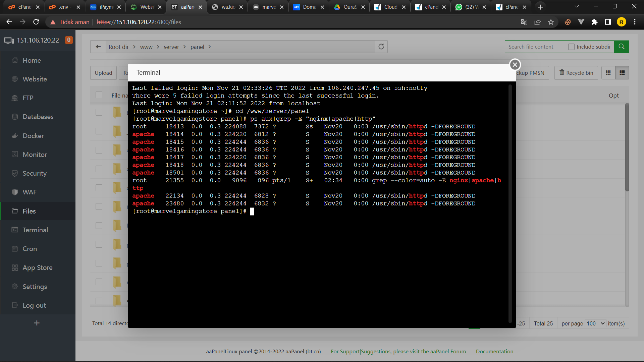This screenshot has height=362, width=644.
Task: Switch to grid view icon
Action: click(608, 73)
